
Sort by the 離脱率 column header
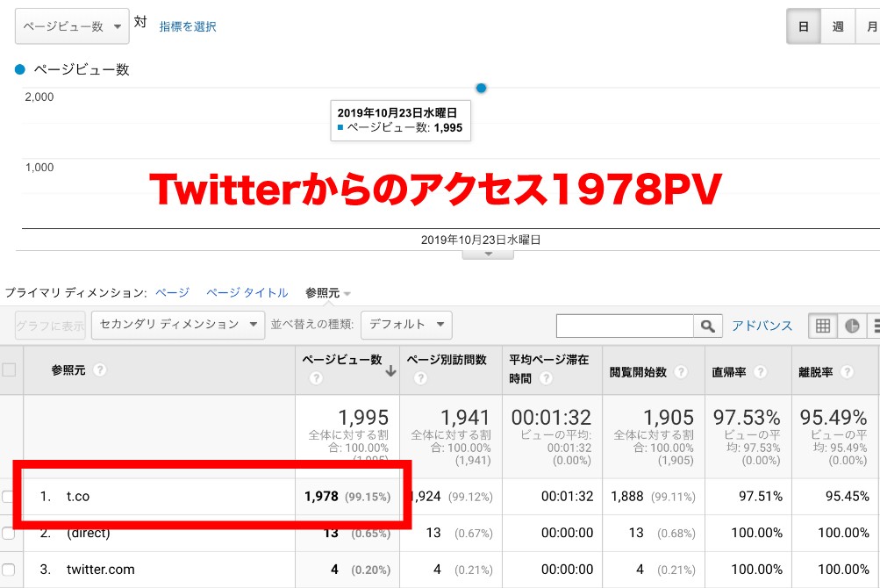pyautogui.click(x=815, y=372)
